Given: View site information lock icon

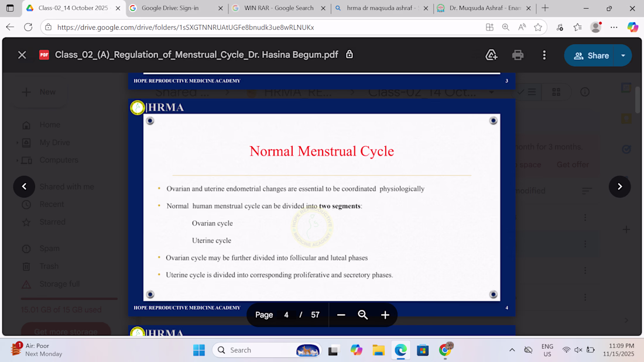Looking at the screenshot, I should [x=49, y=27].
